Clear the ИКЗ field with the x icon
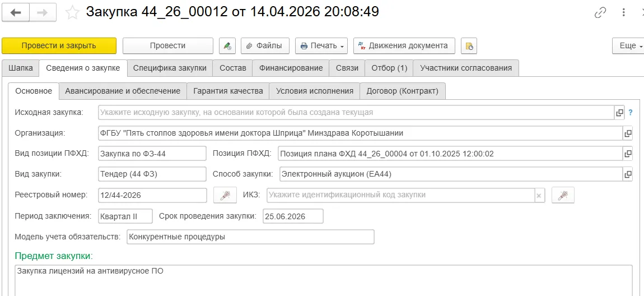 (x=540, y=195)
